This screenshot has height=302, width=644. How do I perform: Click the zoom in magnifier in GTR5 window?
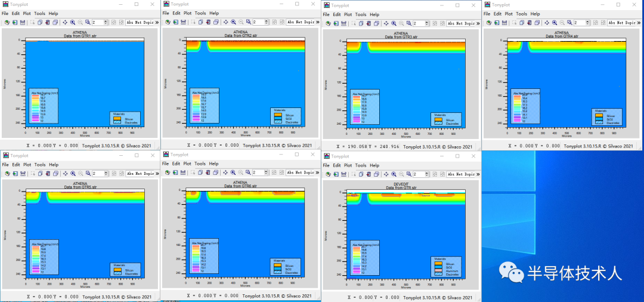point(73,174)
